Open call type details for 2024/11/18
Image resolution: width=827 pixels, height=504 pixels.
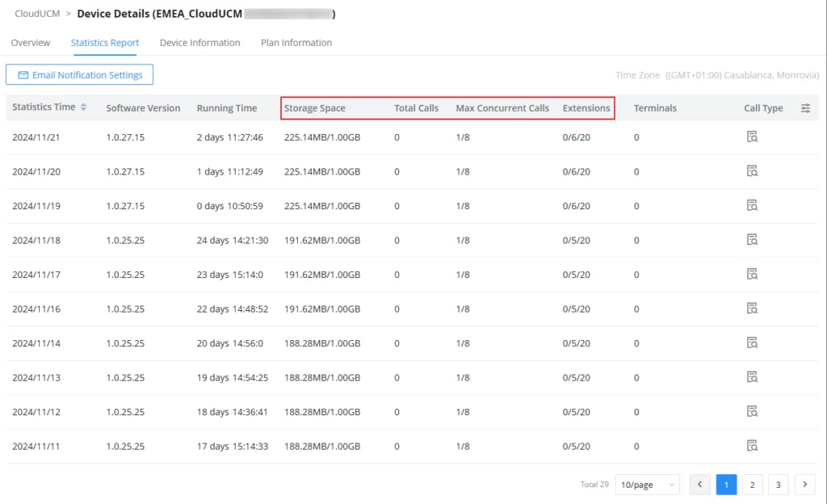pos(752,240)
